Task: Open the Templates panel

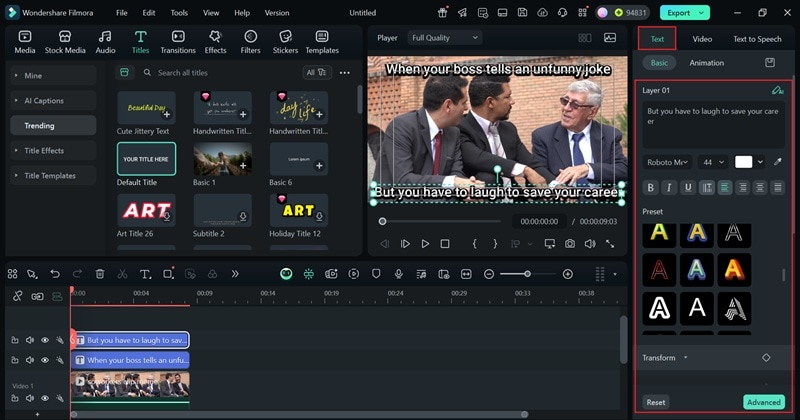Action: [322, 42]
